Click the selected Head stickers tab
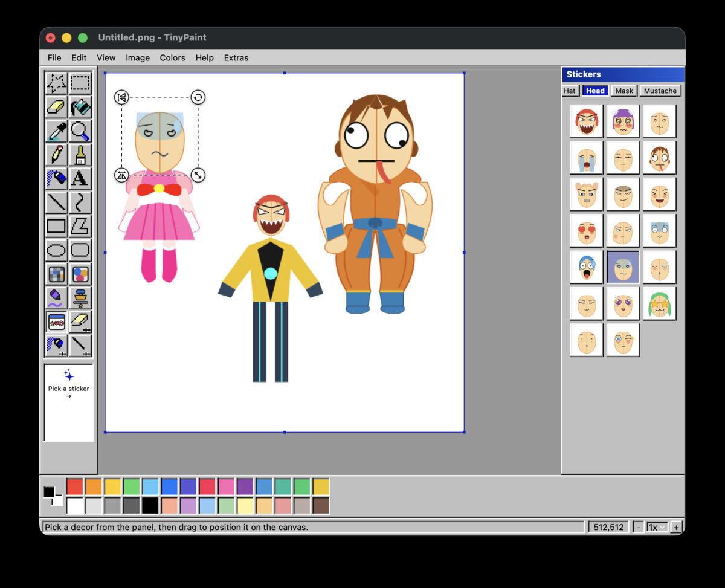This screenshot has height=588, width=725. 595,91
